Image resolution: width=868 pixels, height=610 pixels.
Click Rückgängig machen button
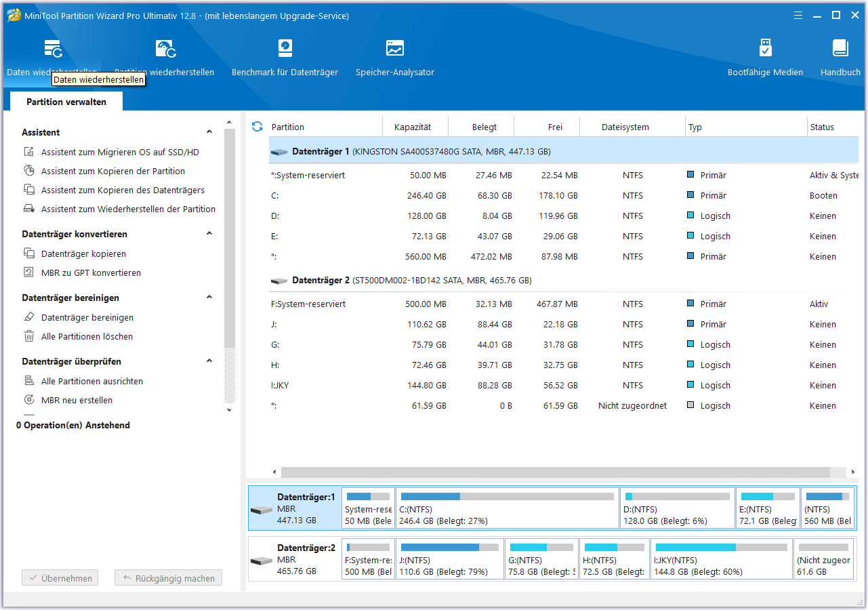[x=168, y=578]
